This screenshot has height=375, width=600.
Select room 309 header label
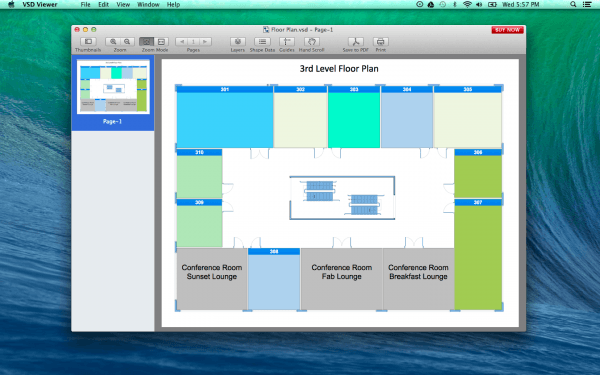click(x=199, y=202)
